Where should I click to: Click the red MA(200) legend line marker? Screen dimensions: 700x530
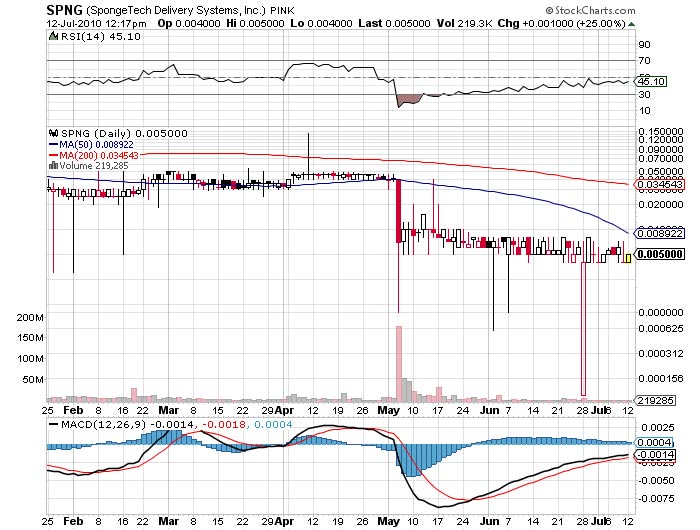coord(53,155)
